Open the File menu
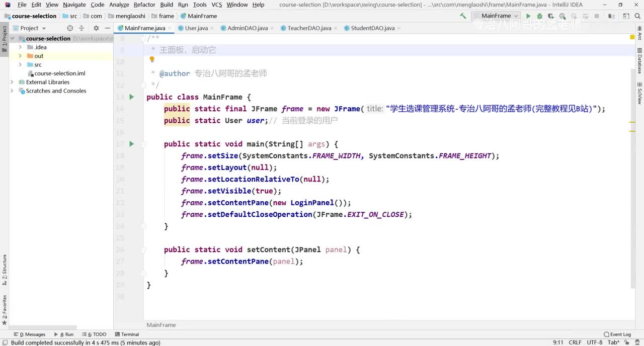644x346 pixels. point(22,5)
